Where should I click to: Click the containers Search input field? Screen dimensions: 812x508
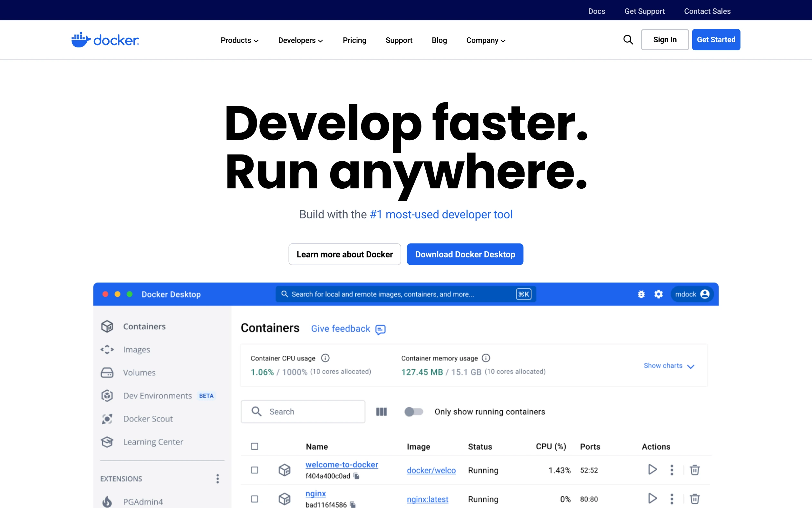coord(303,412)
